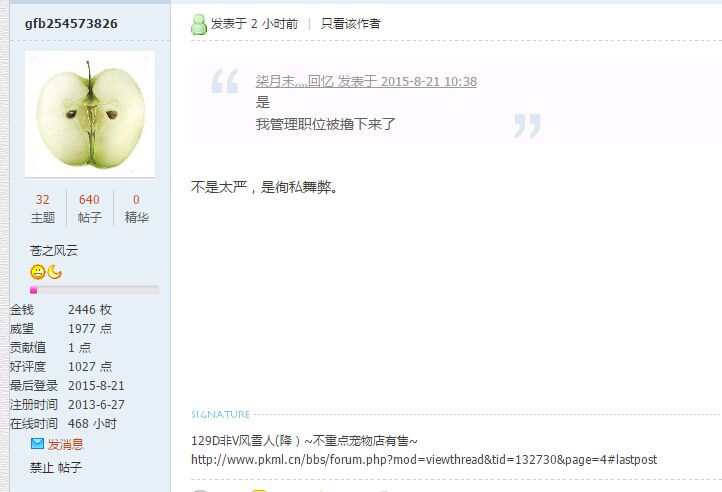Viewport: 722px width, 492px height.
Task: Open gfb254573826 user profile
Action: [x=71, y=23]
